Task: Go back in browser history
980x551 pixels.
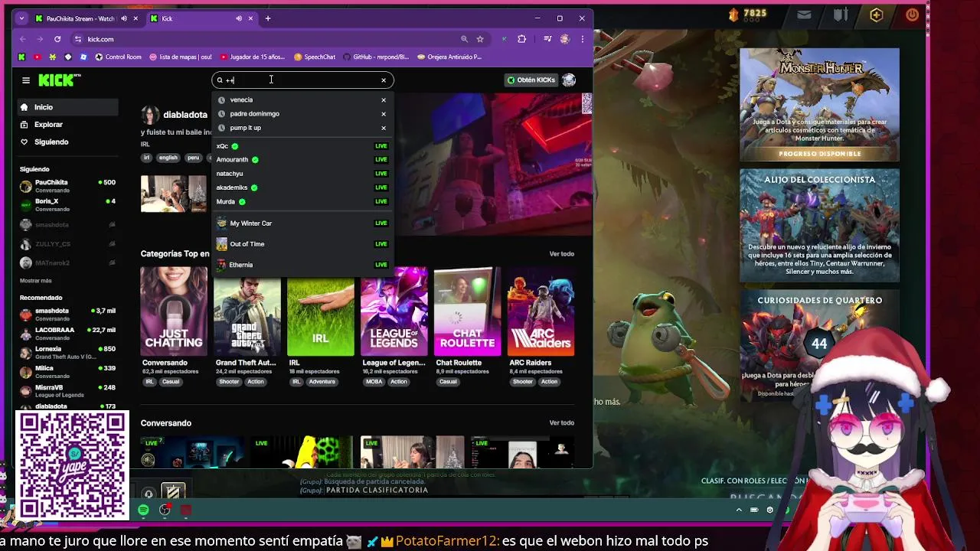Action: coord(23,39)
